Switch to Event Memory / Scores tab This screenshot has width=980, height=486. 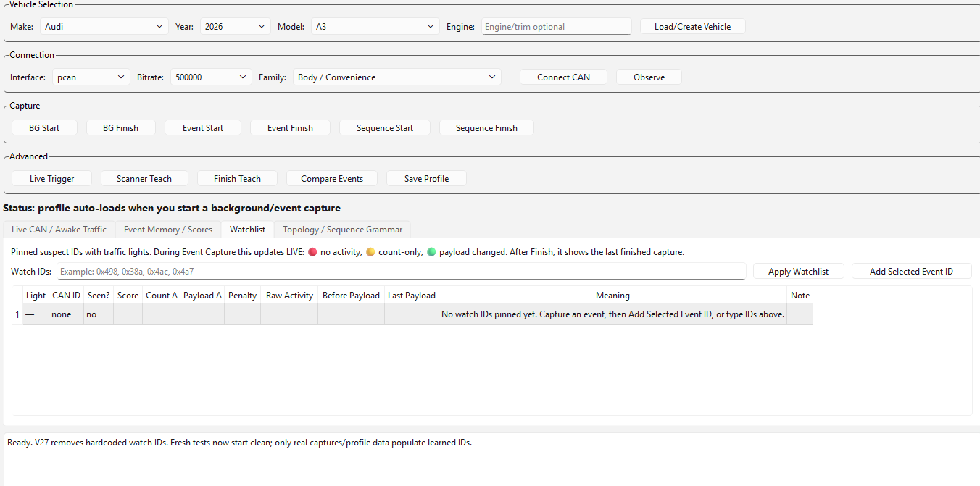(168, 230)
